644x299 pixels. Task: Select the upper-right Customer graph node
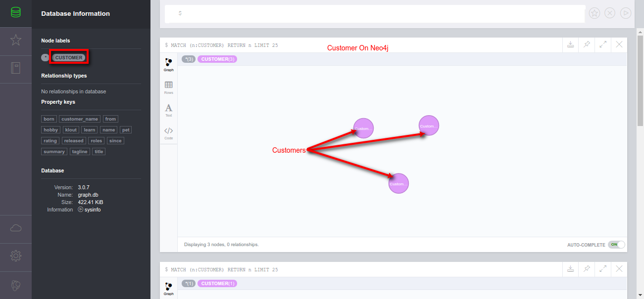[429, 126]
